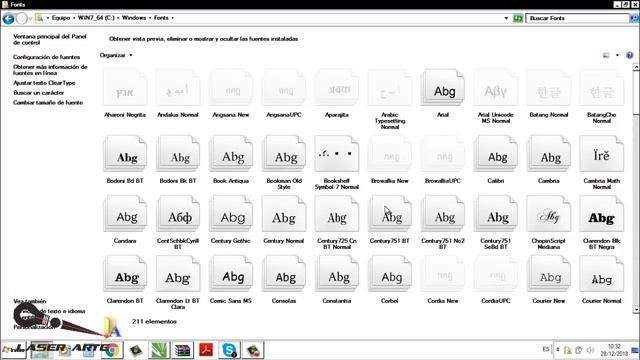640x360 pixels.
Task: Select the ChopinScript Mediana font
Action: (x=549, y=213)
